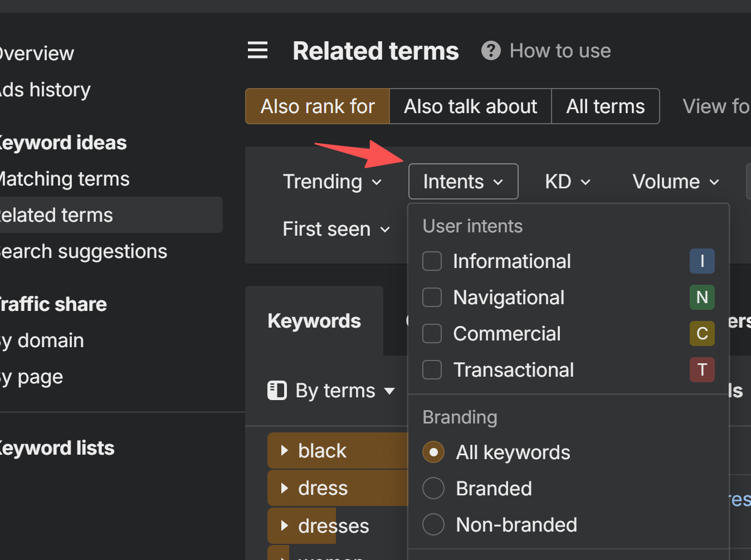The image size is (751, 560).
Task: Click the yellow Commercial 'C' badge
Action: 701,334
